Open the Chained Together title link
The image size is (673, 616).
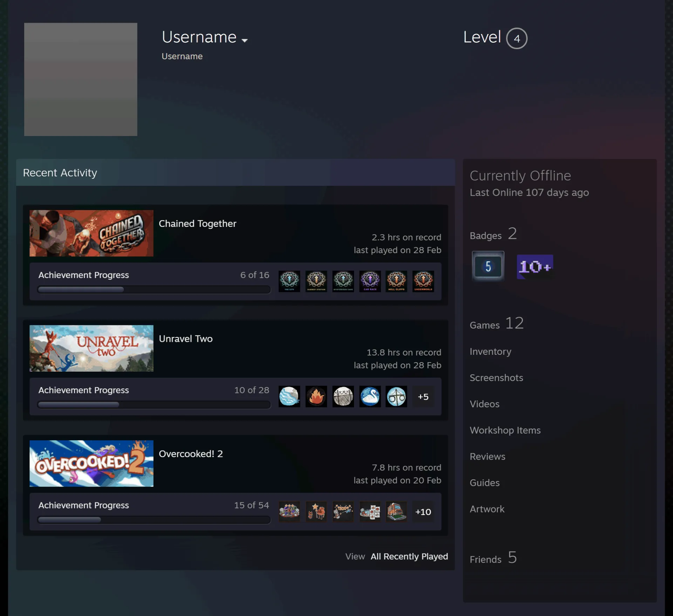point(197,224)
